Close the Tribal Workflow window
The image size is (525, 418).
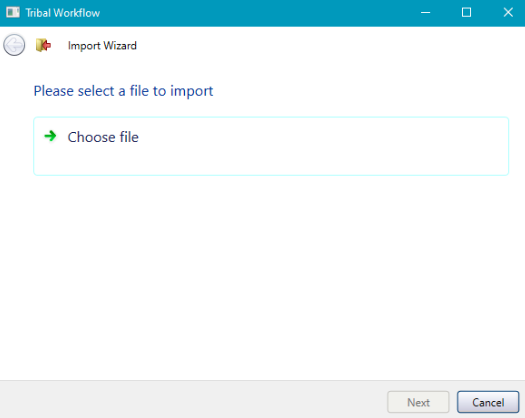[x=508, y=13]
